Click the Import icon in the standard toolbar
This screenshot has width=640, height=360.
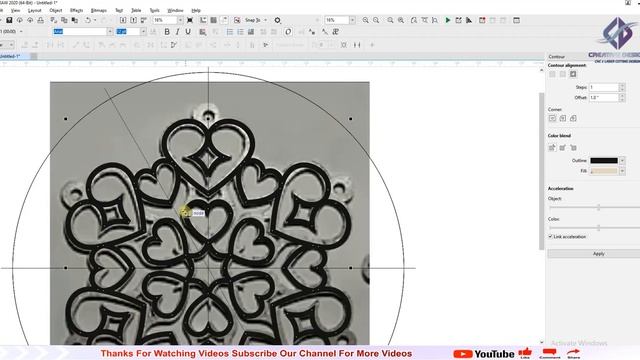point(123,20)
